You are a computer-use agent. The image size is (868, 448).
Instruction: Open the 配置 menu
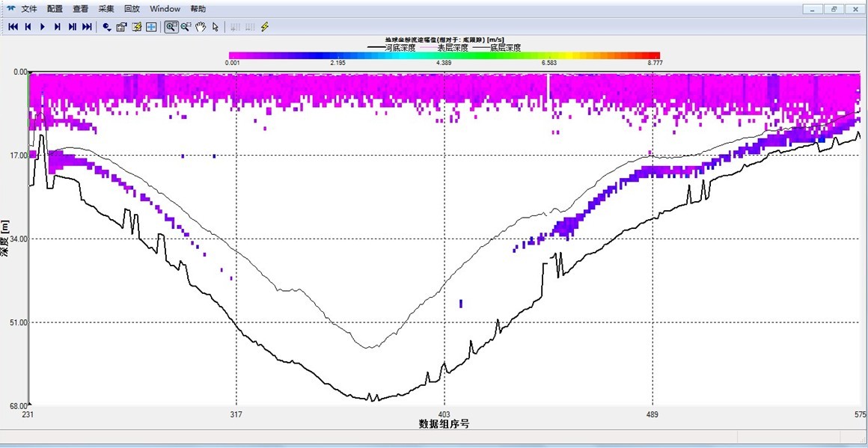pos(55,9)
